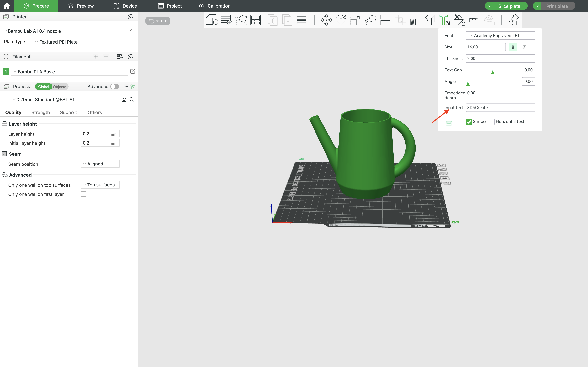The width and height of the screenshot is (588, 367).
Task: Expand the Plate type dropdown
Action: point(83,42)
